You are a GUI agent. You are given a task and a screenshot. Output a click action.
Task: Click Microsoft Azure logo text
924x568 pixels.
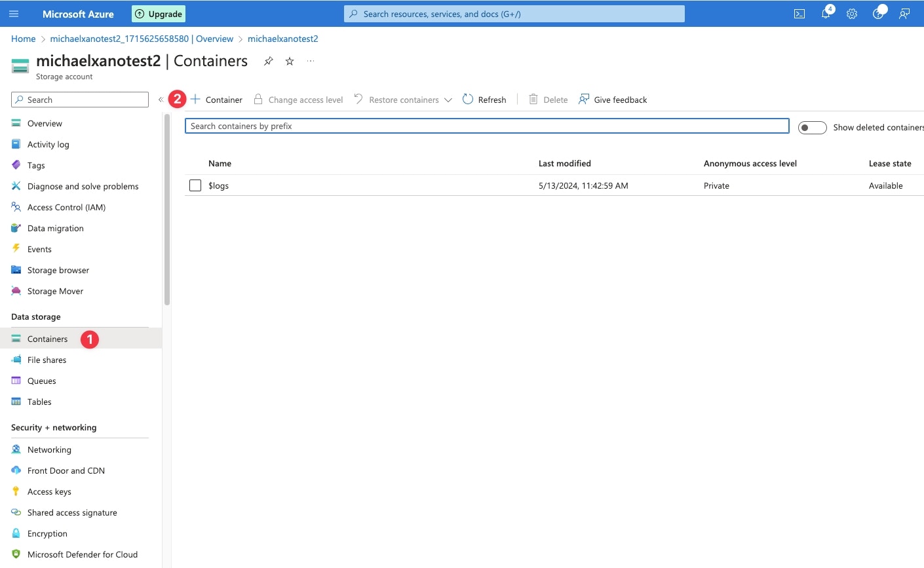[x=78, y=14]
